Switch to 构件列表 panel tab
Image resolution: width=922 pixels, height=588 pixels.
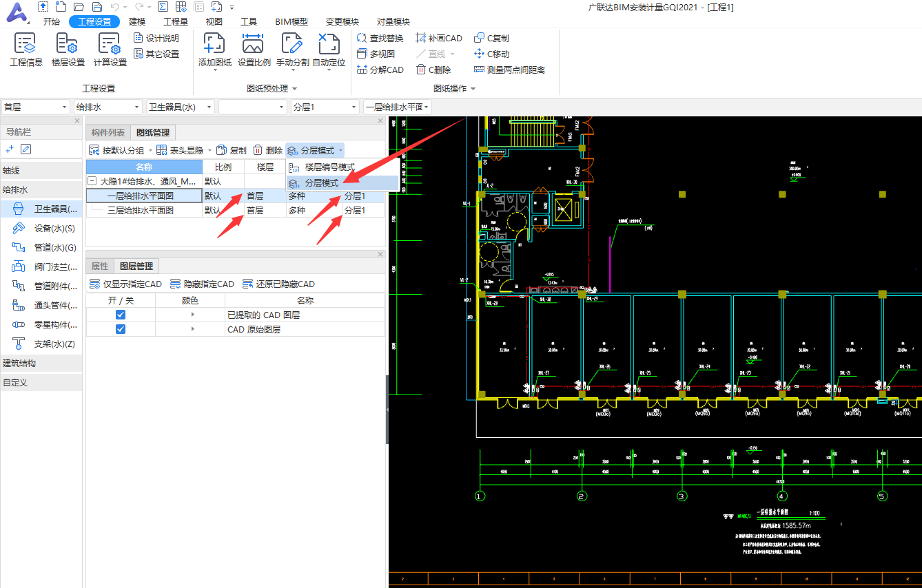tap(108, 132)
